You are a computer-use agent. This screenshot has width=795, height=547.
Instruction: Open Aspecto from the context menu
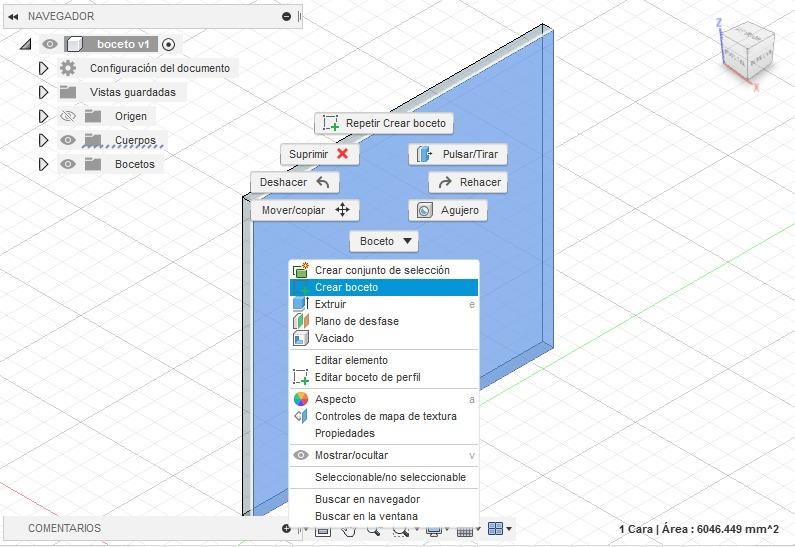[x=384, y=399]
